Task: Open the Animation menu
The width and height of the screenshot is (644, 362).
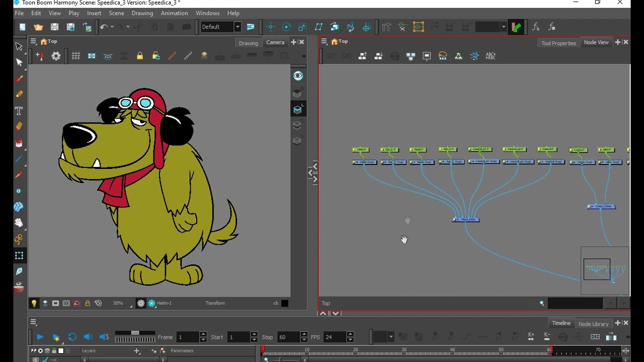Action: [174, 13]
